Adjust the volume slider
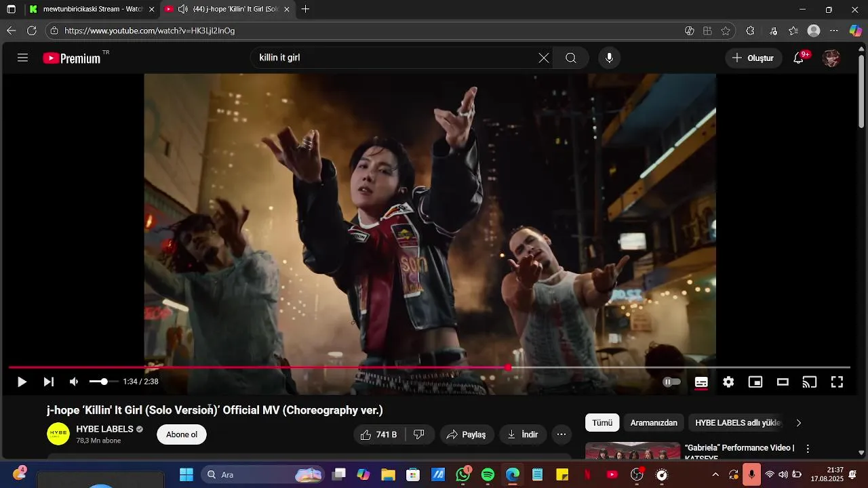The image size is (868, 488). tap(103, 382)
